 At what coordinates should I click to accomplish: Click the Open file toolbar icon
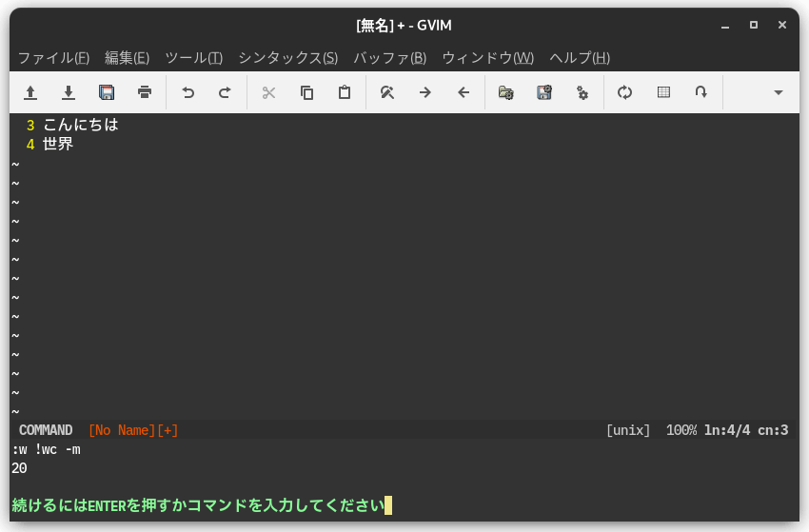click(x=30, y=93)
